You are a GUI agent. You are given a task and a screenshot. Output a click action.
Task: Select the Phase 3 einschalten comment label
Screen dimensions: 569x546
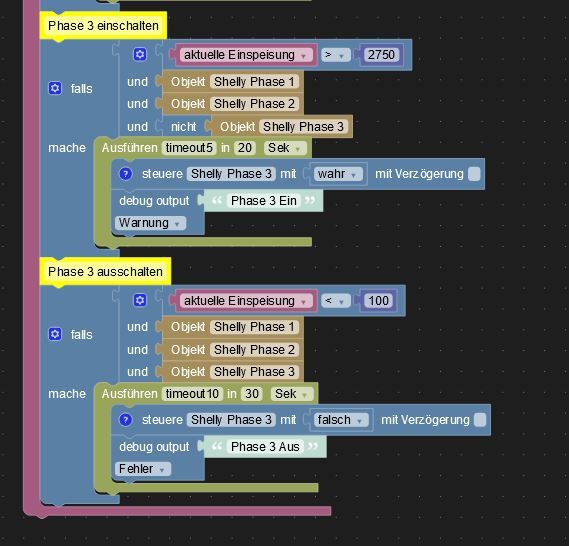click(103, 25)
